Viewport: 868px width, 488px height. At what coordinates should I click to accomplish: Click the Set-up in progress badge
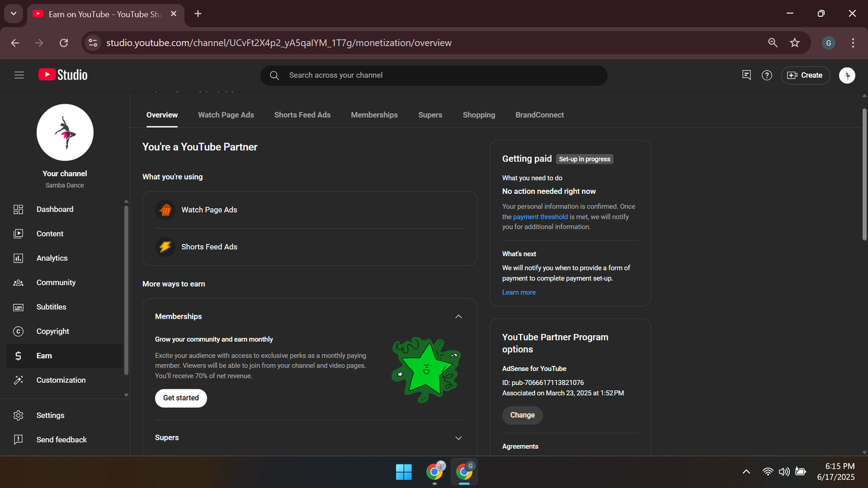(x=585, y=159)
